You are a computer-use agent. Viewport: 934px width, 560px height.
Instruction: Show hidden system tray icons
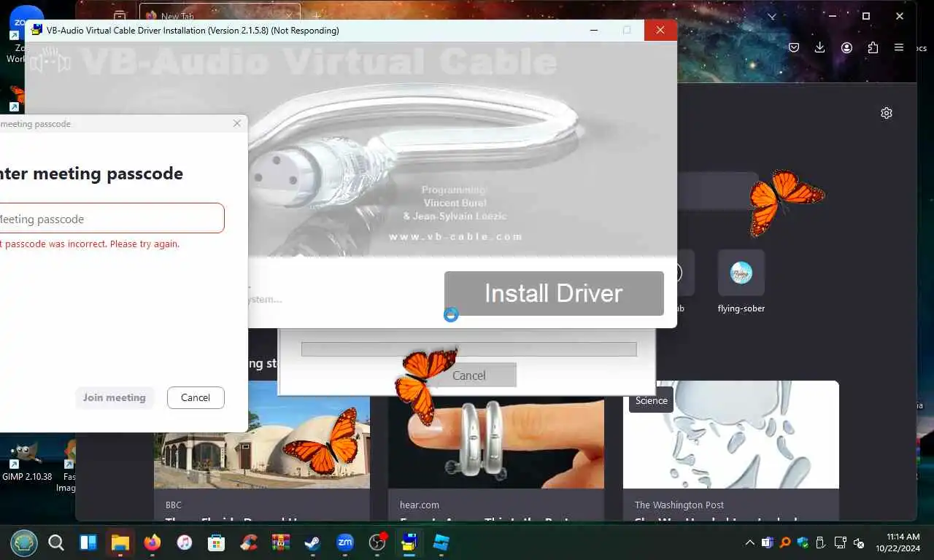pos(749,542)
